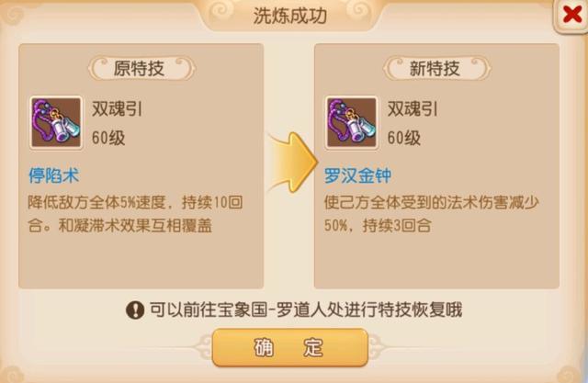Select the 停陷术 skill name
Screen dimensions: 588x383
(x=54, y=175)
